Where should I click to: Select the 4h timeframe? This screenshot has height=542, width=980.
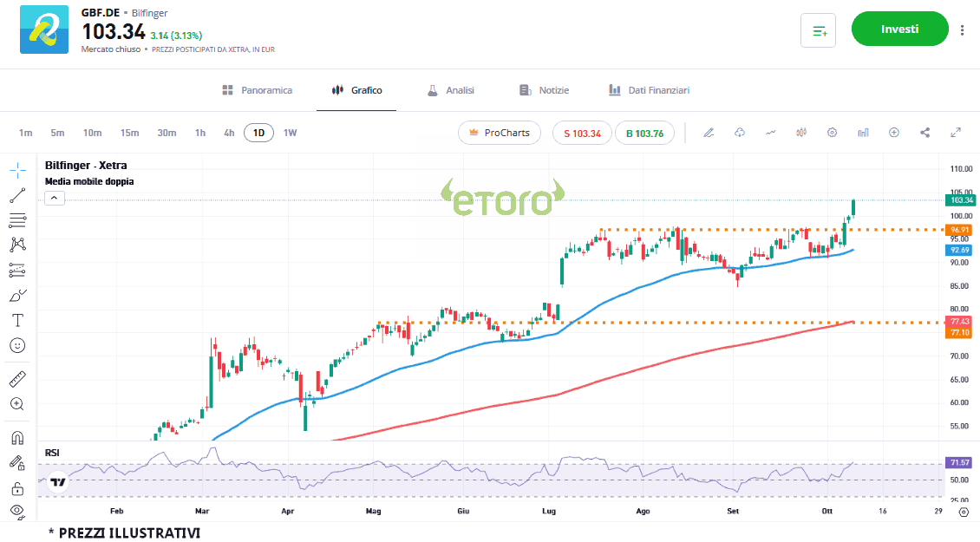click(x=229, y=133)
